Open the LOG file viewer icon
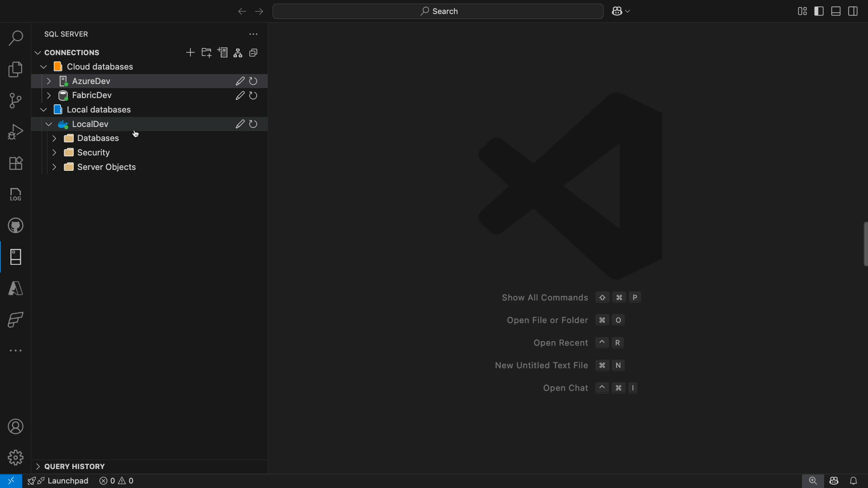Screen dimensions: 868x488 (x=16, y=195)
